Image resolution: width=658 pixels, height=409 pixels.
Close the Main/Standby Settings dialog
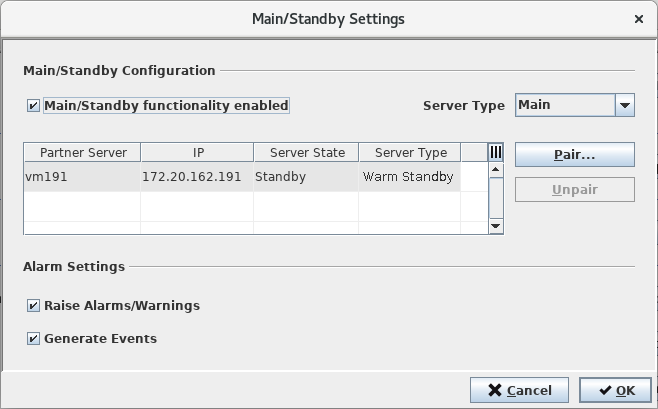pos(639,19)
